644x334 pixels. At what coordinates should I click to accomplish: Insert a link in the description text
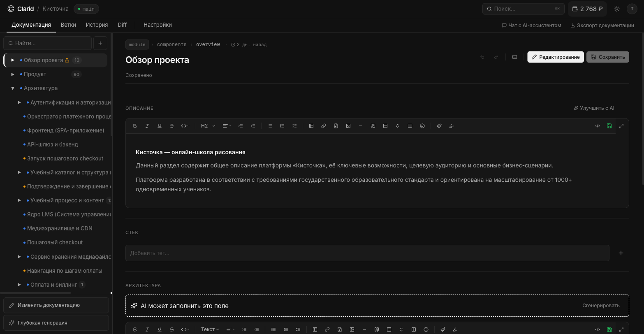point(324,126)
